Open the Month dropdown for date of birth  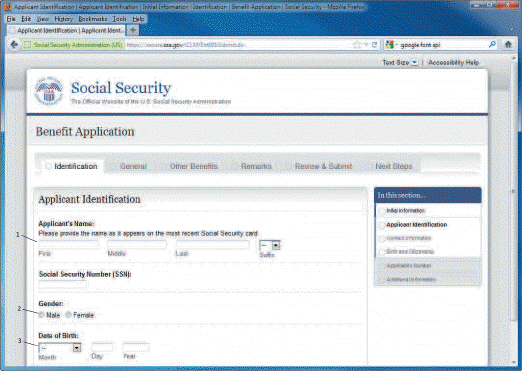(60, 348)
